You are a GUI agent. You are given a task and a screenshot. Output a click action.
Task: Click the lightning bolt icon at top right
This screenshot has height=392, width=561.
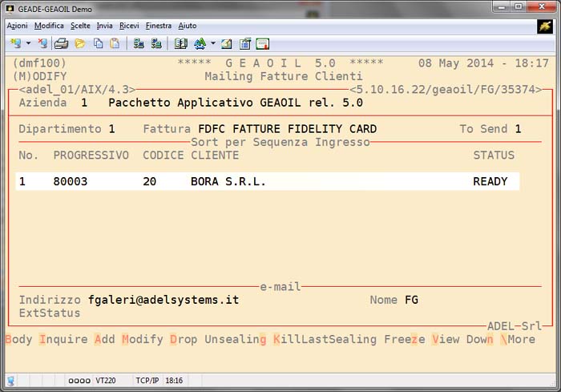545,26
